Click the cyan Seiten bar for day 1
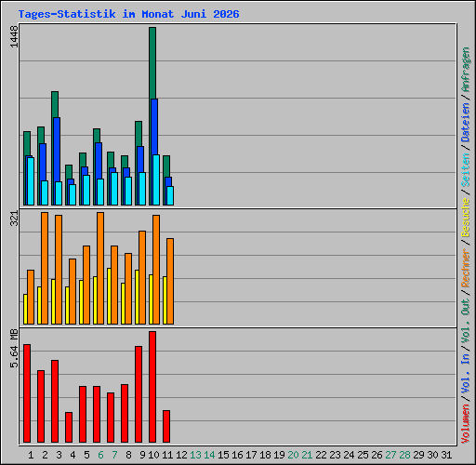 [x=31, y=181]
